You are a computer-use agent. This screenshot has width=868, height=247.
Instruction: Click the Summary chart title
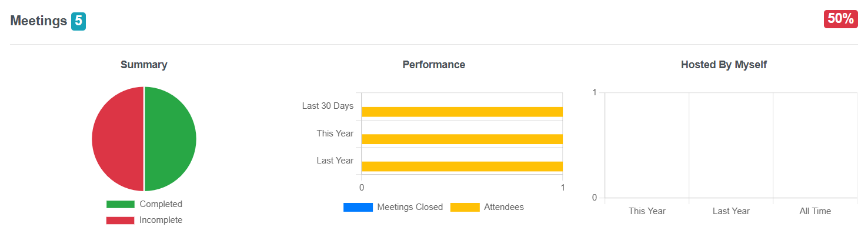click(x=144, y=65)
